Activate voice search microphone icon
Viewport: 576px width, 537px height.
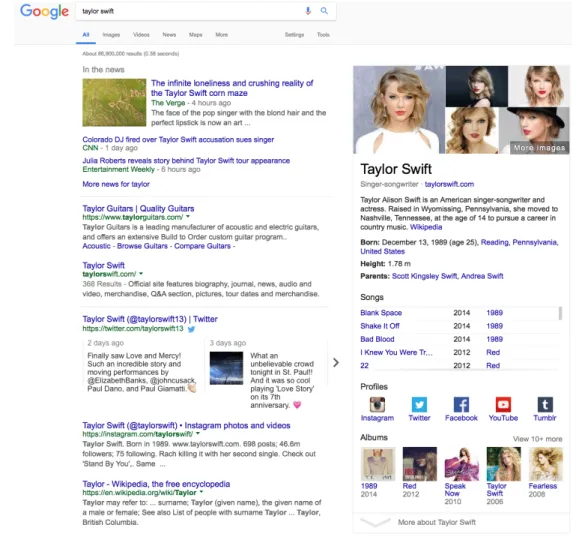coord(308,11)
